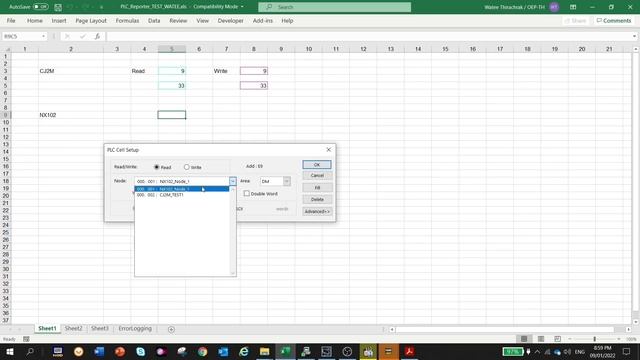Open Word from the taskbar
This screenshot has width=640, height=360.
99,351
